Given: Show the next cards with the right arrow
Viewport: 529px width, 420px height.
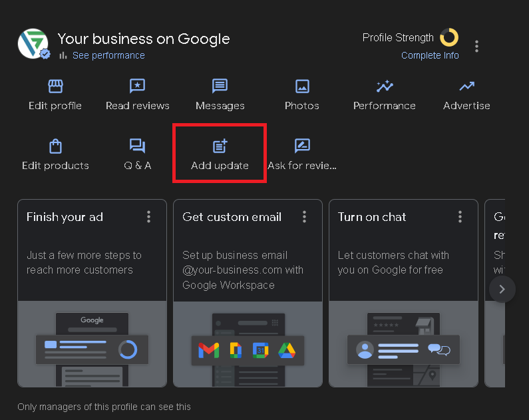Looking at the screenshot, I should coord(502,289).
